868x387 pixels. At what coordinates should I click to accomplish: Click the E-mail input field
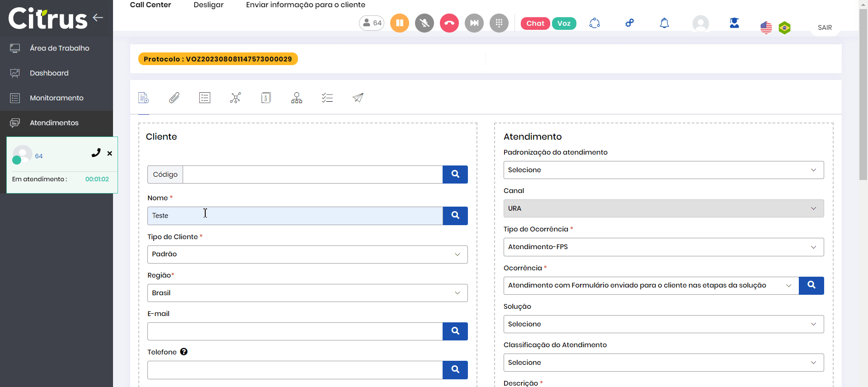pos(295,331)
